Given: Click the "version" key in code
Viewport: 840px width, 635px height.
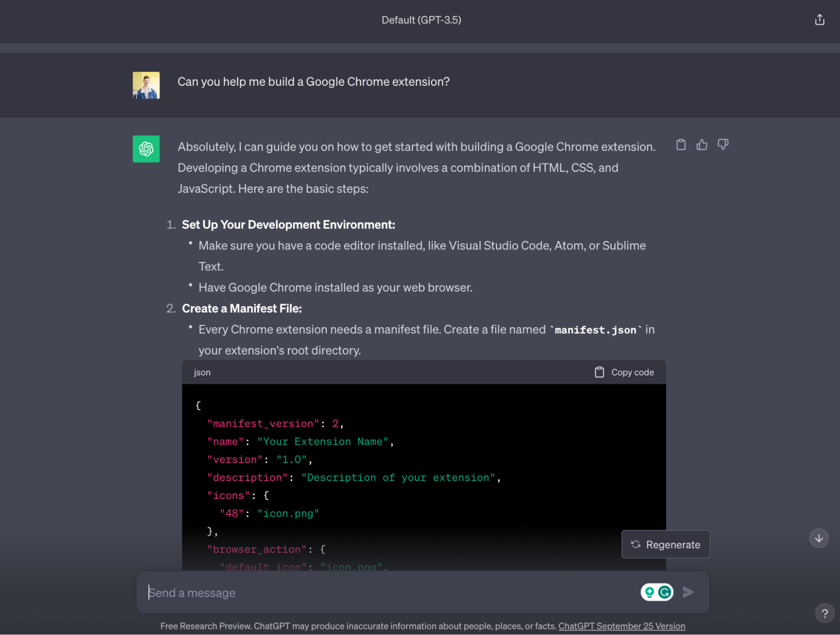Looking at the screenshot, I should [235, 460].
